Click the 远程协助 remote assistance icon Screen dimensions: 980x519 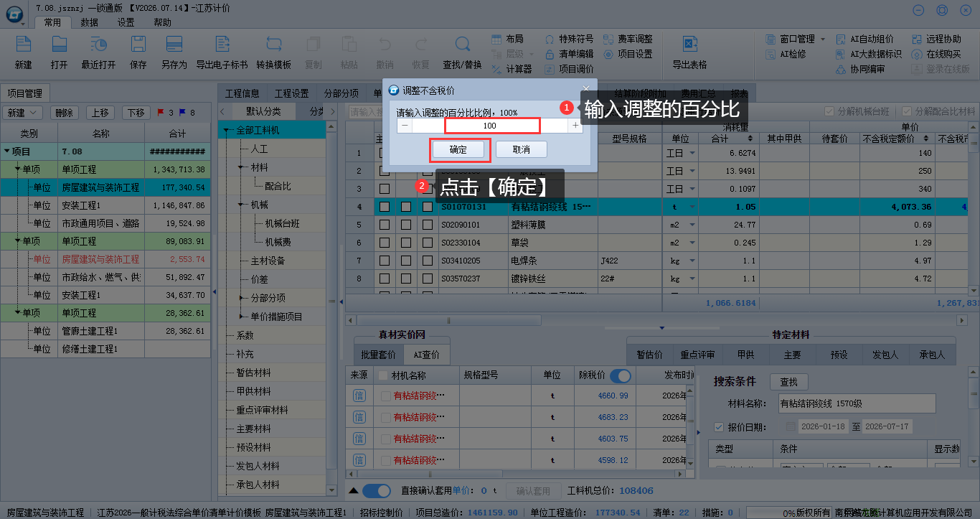pos(918,39)
